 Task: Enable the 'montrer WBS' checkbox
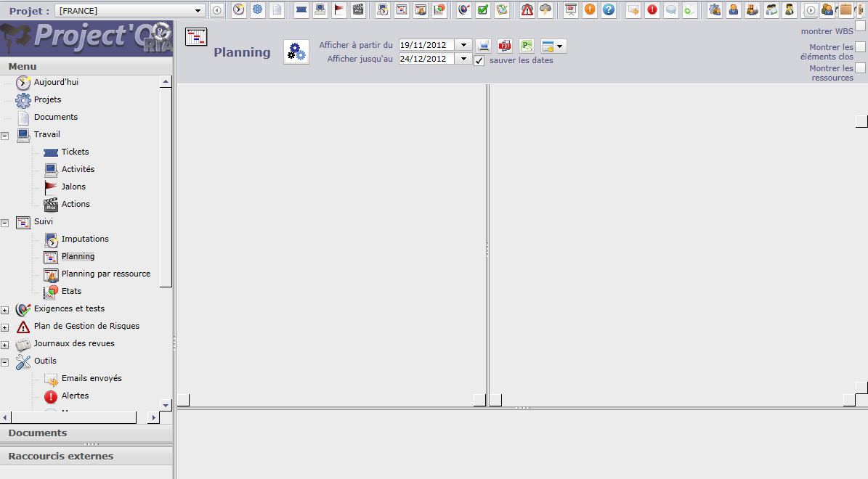(860, 26)
